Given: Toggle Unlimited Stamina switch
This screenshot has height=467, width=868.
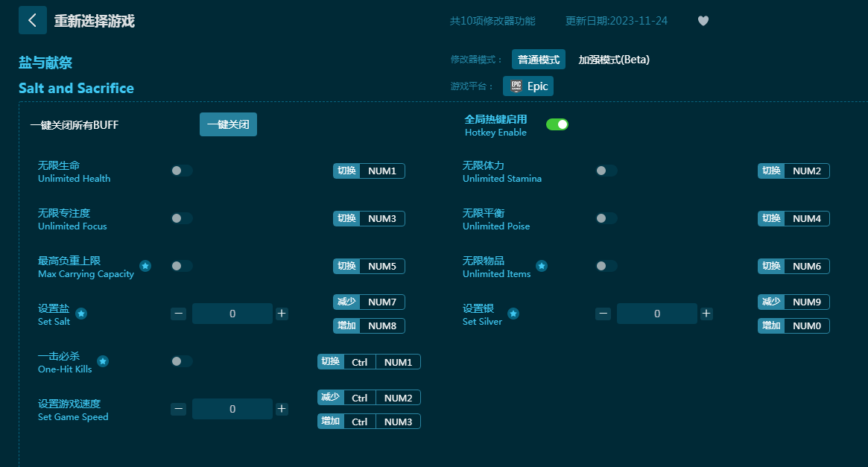Looking at the screenshot, I should (x=606, y=171).
